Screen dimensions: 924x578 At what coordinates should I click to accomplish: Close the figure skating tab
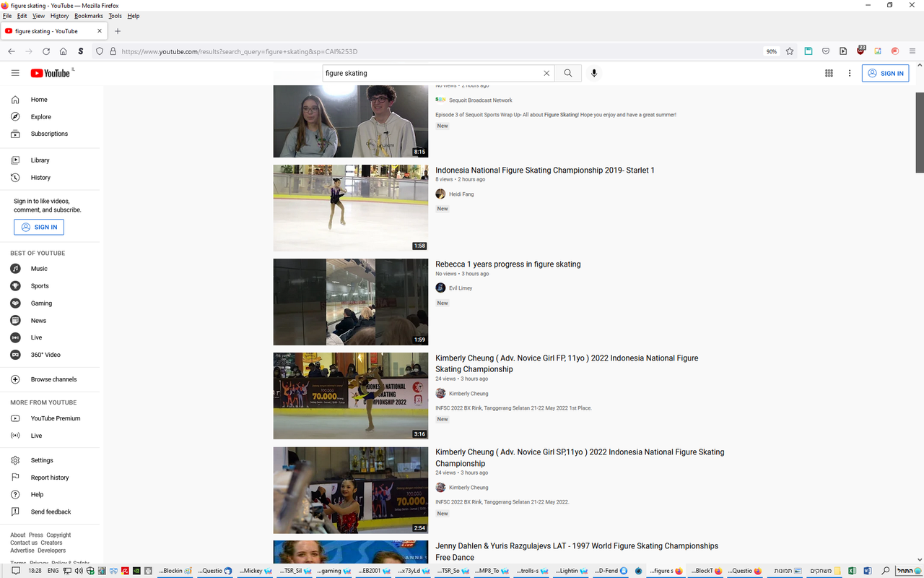pyautogui.click(x=100, y=31)
